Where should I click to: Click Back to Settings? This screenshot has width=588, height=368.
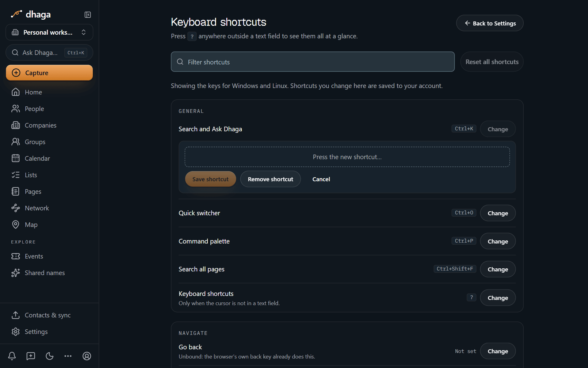point(490,23)
